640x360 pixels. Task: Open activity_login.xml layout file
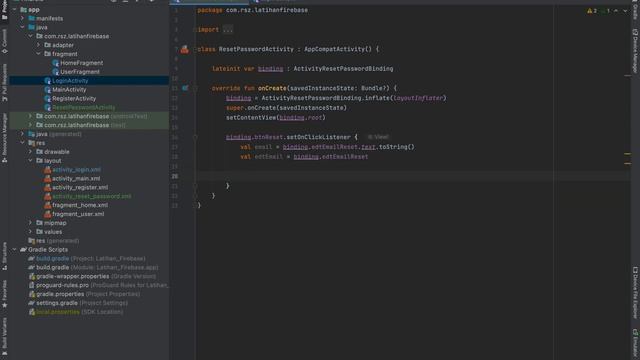click(x=76, y=170)
